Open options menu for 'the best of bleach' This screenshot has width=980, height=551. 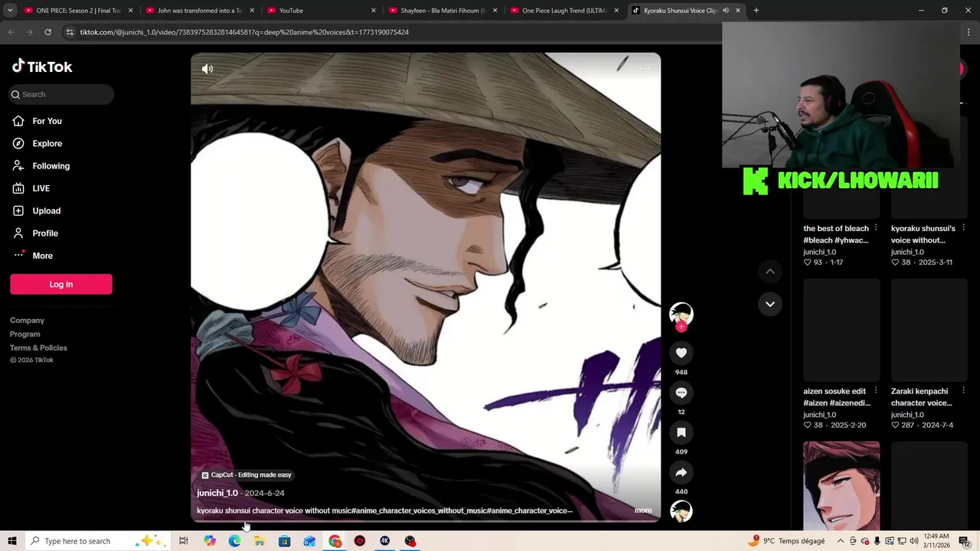coord(876,228)
